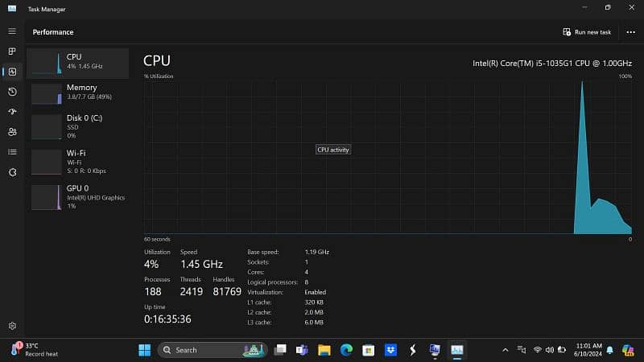Expand the hamburger navigation menu

point(12,31)
